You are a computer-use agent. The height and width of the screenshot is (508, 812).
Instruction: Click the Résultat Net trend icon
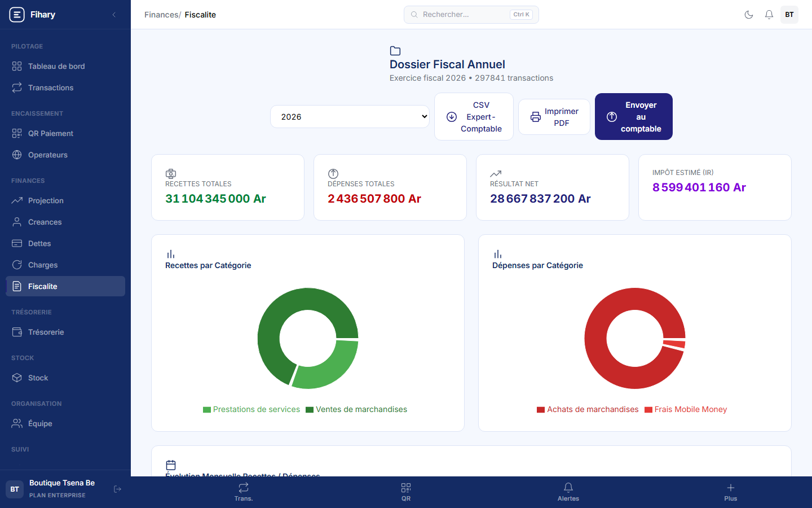pos(496,174)
